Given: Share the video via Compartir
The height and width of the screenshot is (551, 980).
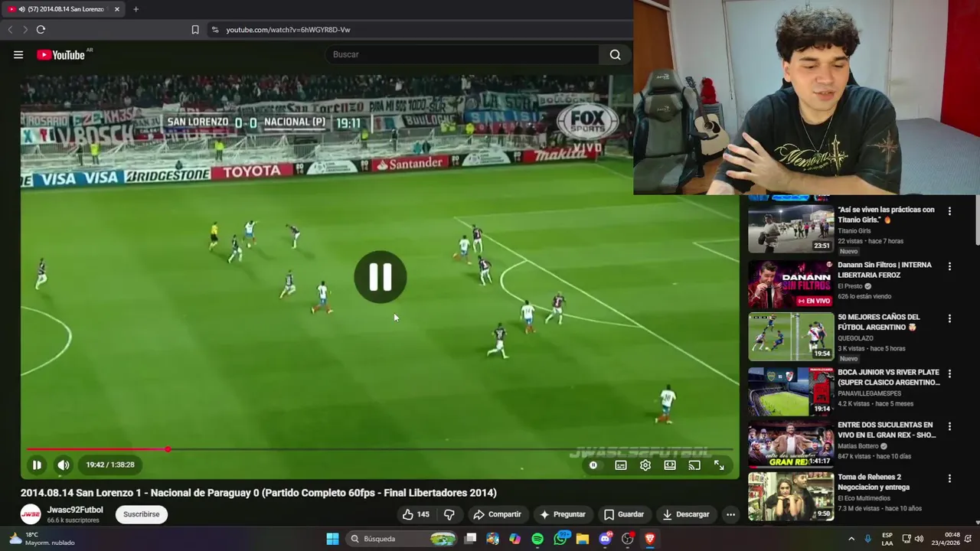Looking at the screenshot, I should point(498,514).
